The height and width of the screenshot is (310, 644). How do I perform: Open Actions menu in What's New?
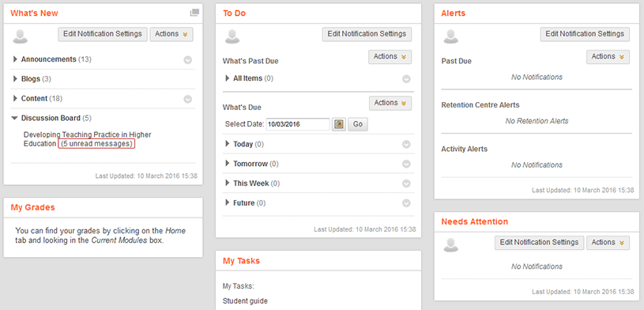pyautogui.click(x=171, y=34)
